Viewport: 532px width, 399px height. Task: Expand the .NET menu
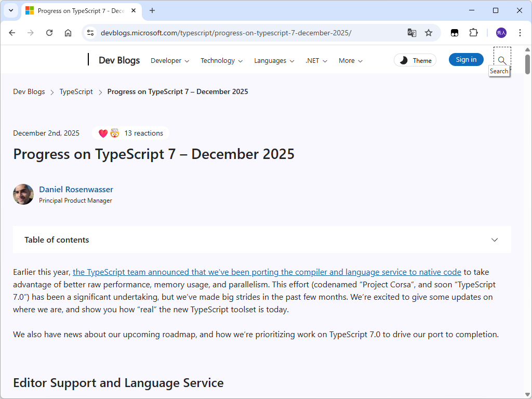[x=316, y=61]
